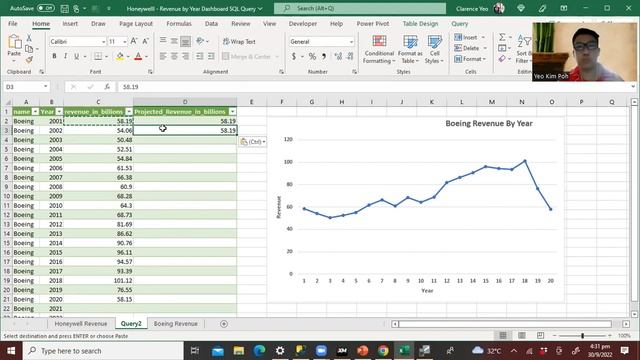The image size is (640, 360).
Task: Open the Insert ribbon tab
Action: pyautogui.click(x=70, y=24)
